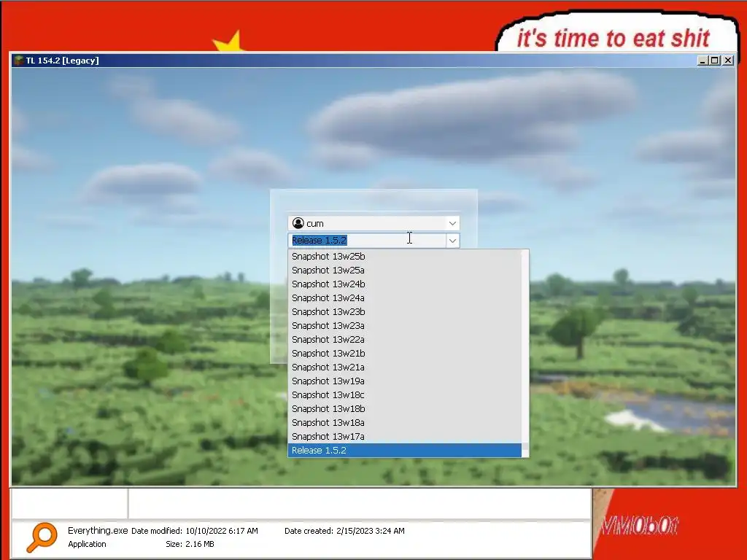Pick Snapshot 13w23b version entry
The width and height of the screenshot is (747, 560).
tap(404, 311)
